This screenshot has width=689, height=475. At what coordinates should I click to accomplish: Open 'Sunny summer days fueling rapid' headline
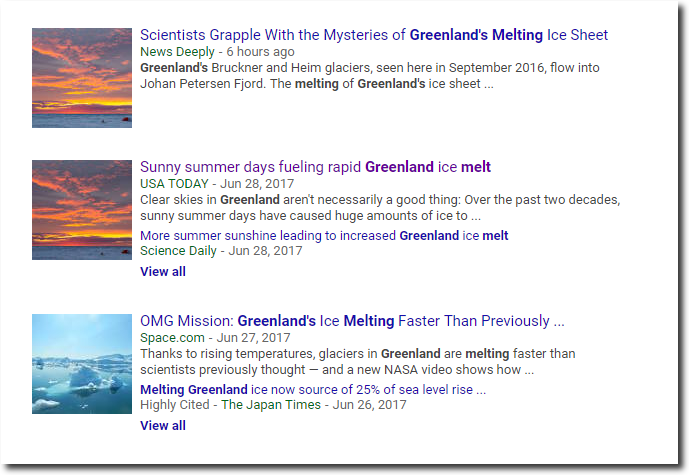[315, 167]
